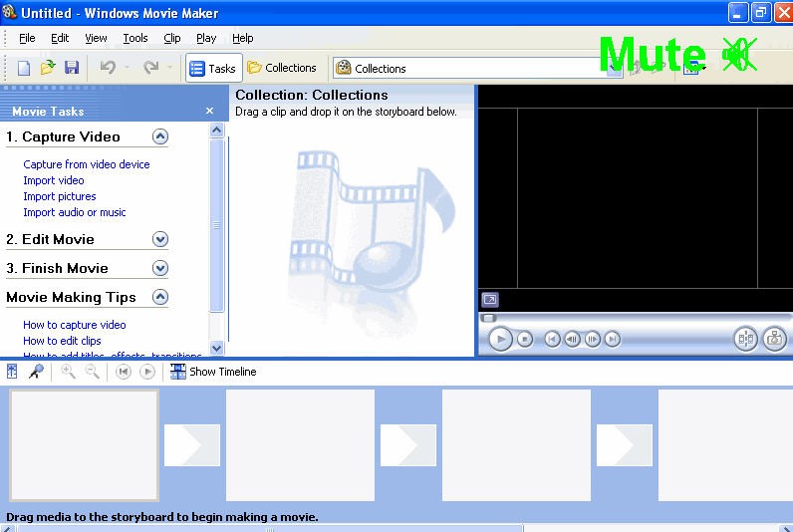
Task: Open the Play menu
Action: point(206,38)
